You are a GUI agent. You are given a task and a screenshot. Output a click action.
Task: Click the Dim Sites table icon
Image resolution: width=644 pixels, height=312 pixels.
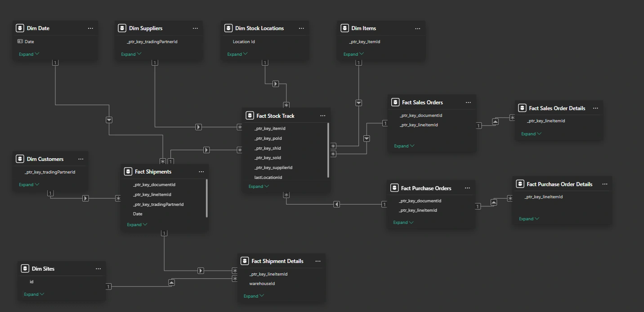pyautogui.click(x=25, y=268)
